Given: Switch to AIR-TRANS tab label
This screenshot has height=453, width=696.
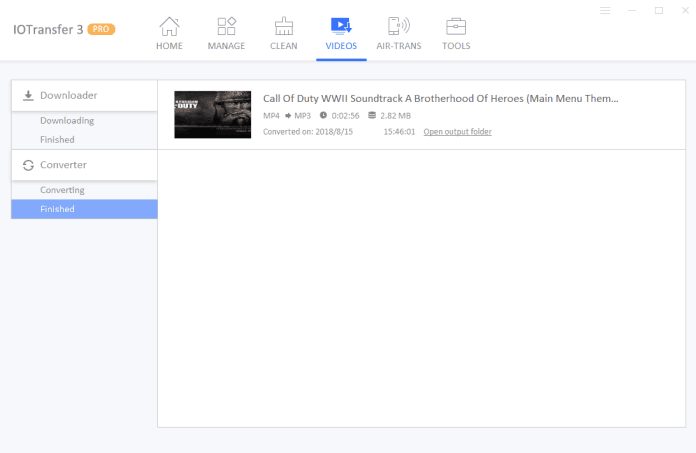Looking at the screenshot, I should pyautogui.click(x=399, y=46).
